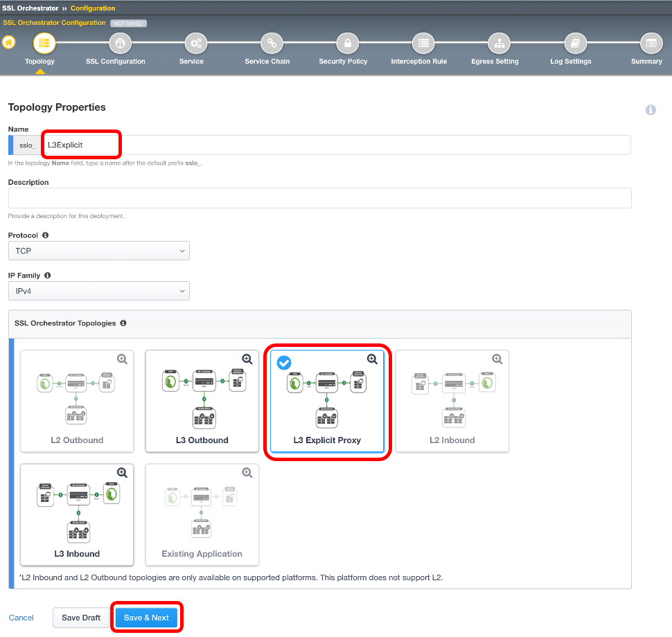Choose the L3 Inbound topology card

pyautogui.click(x=77, y=514)
